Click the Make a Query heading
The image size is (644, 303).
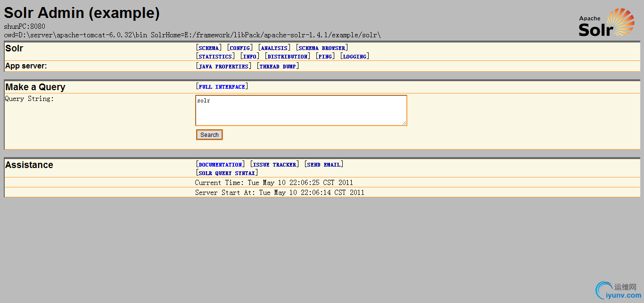[35, 87]
